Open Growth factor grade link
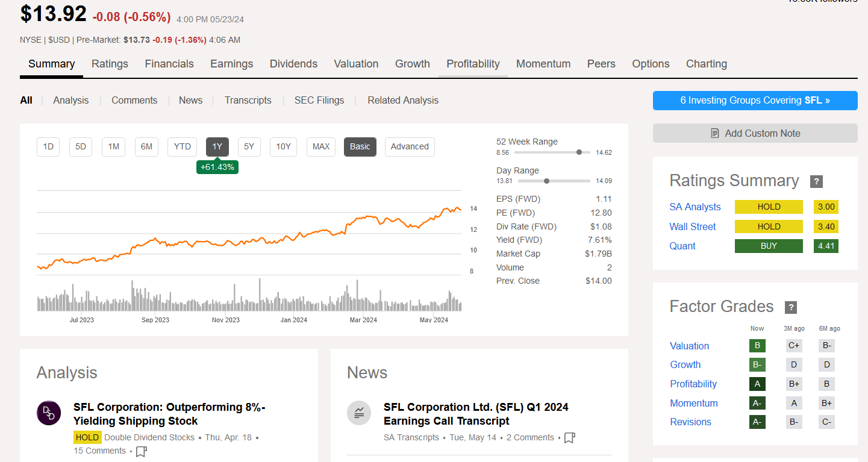The image size is (868, 462). point(685,364)
